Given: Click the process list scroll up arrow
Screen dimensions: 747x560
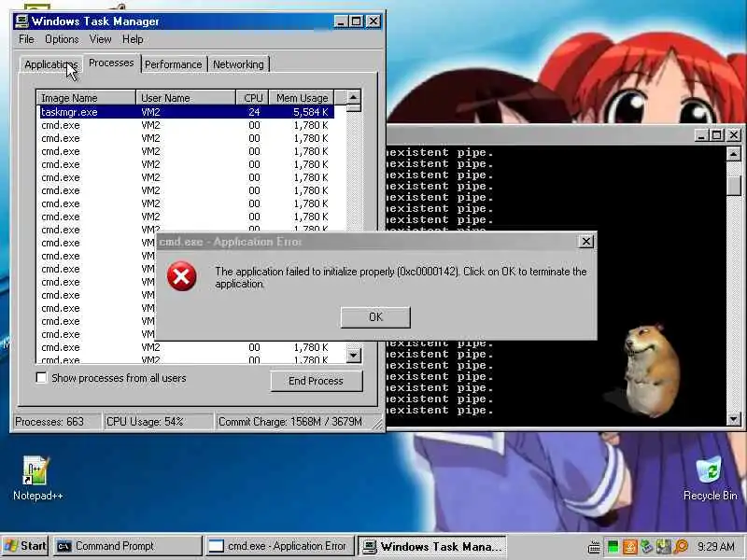Looking at the screenshot, I should click(x=353, y=97).
